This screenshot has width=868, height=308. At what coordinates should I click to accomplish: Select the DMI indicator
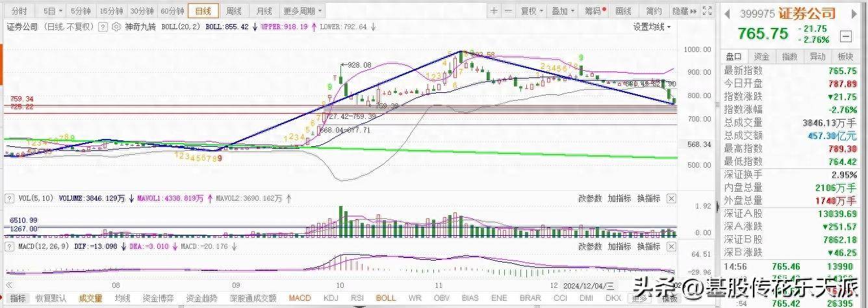(x=587, y=298)
